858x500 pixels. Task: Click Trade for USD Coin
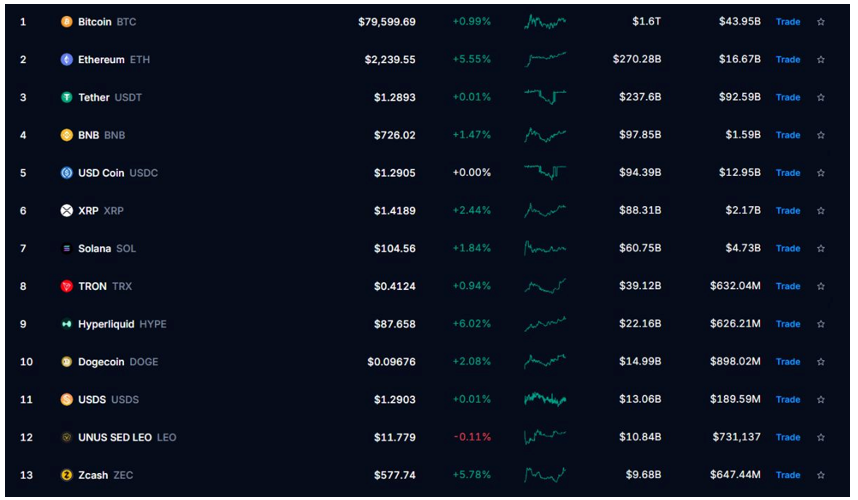point(788,173)
